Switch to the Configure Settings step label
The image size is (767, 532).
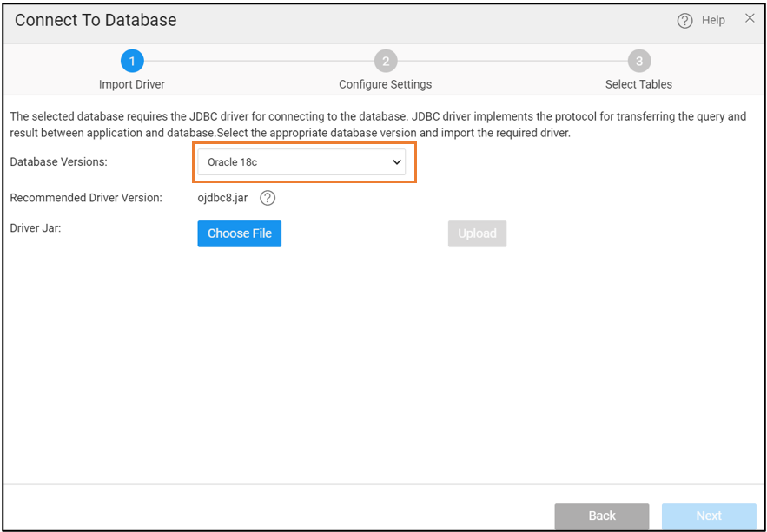tap(385, 84)
